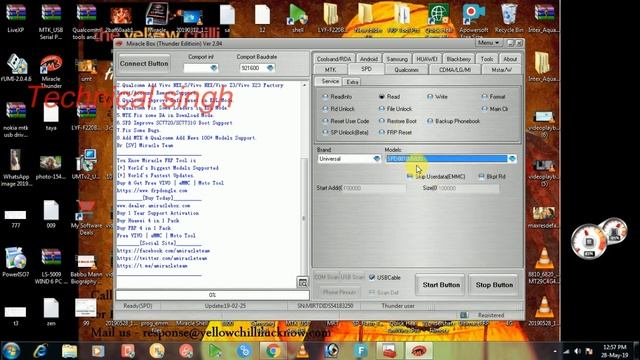Open VLC media player from taskbar
The width and height of the screenshot is (640, 360).
(x=302, y=351)
